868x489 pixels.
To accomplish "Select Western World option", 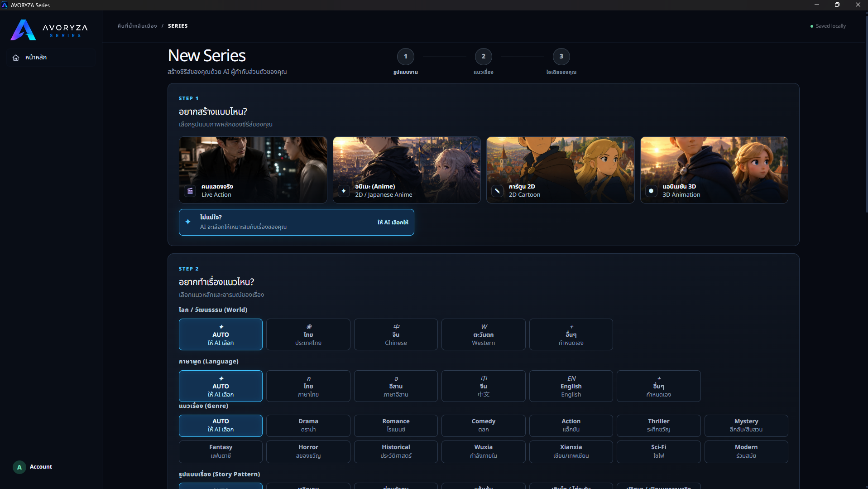I will click(x=484, y=334).
